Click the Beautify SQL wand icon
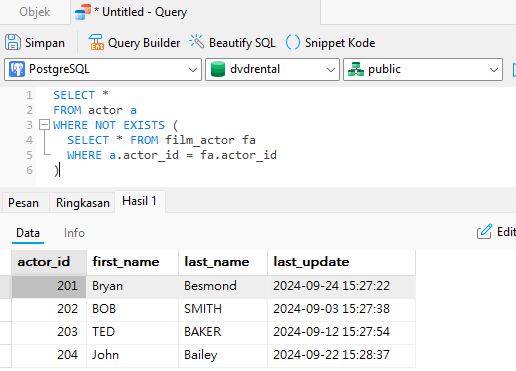Image resolution: width=516 pixels, height=371 pixels. tap(196, 42)
